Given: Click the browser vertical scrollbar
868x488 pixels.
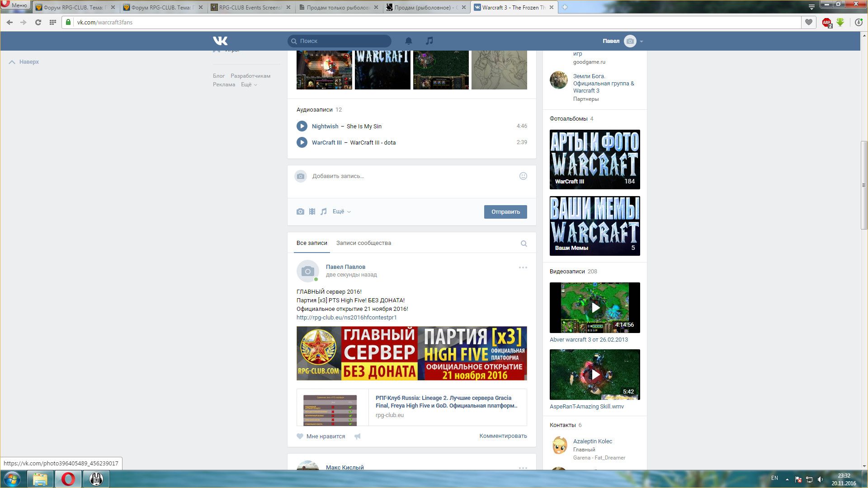Looking at the screenshot, I should coord(864,185).
